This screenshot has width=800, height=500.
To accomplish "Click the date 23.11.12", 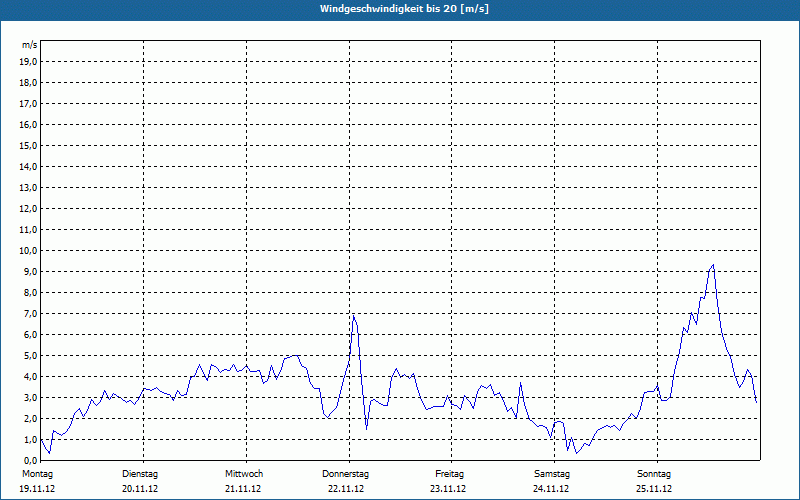I will click(x=448, y=489).
